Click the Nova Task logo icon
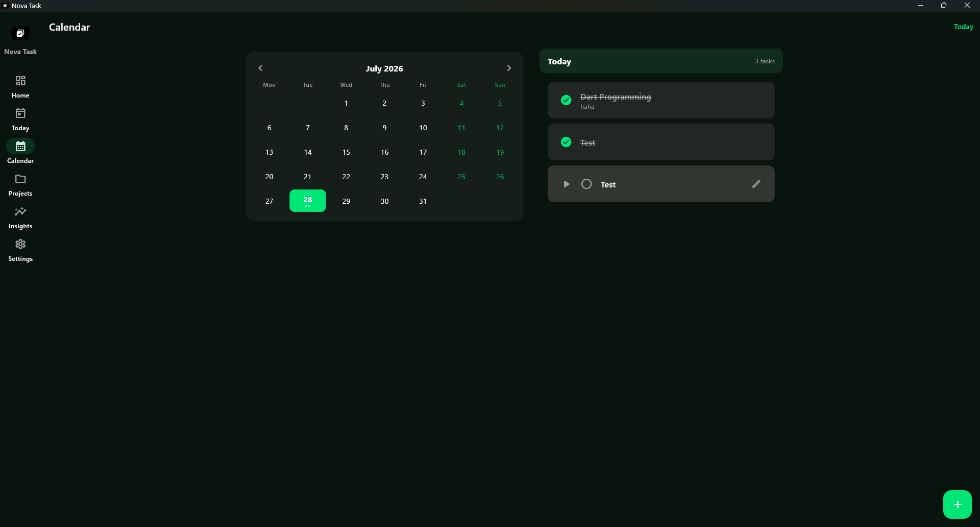980x527 pixels. pyautogui.click(x=20, y=33)
